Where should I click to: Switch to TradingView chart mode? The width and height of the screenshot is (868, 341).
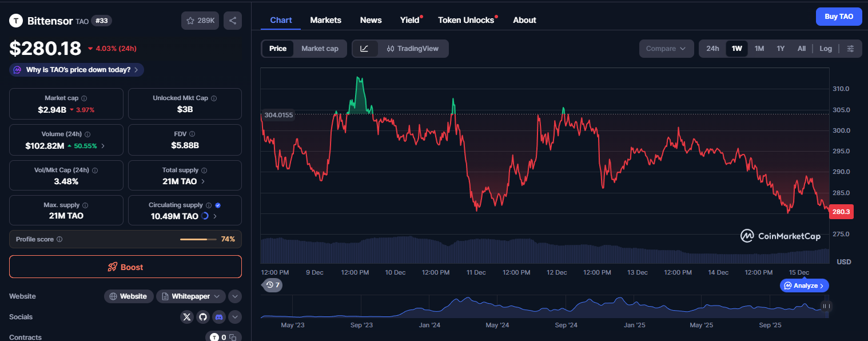[x=412, y=49]
